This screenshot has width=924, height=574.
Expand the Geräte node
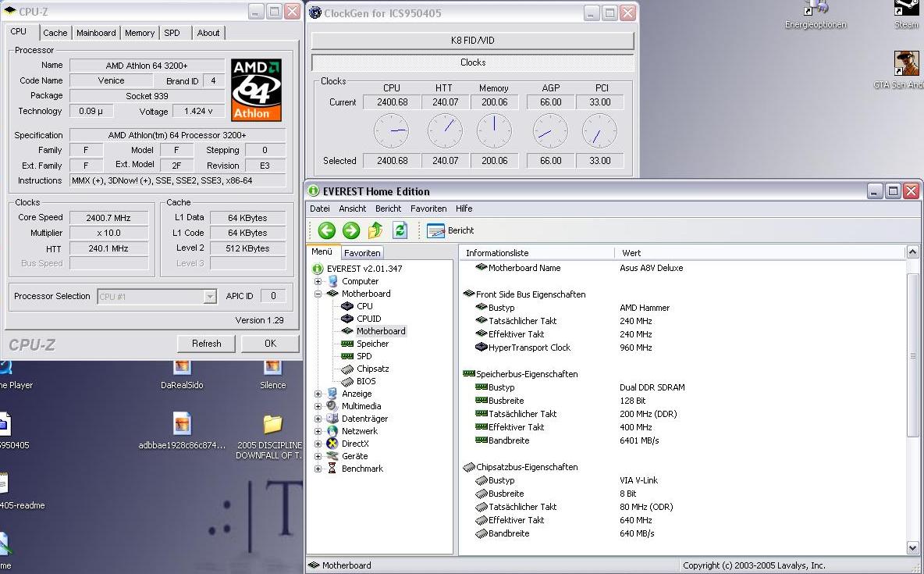click(x=318, y=456)
